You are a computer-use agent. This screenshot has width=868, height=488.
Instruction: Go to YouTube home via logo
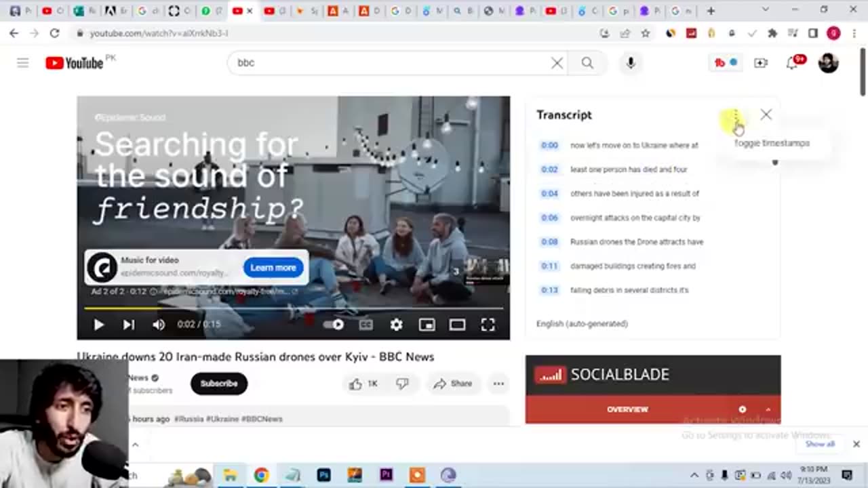pos(75,63)
